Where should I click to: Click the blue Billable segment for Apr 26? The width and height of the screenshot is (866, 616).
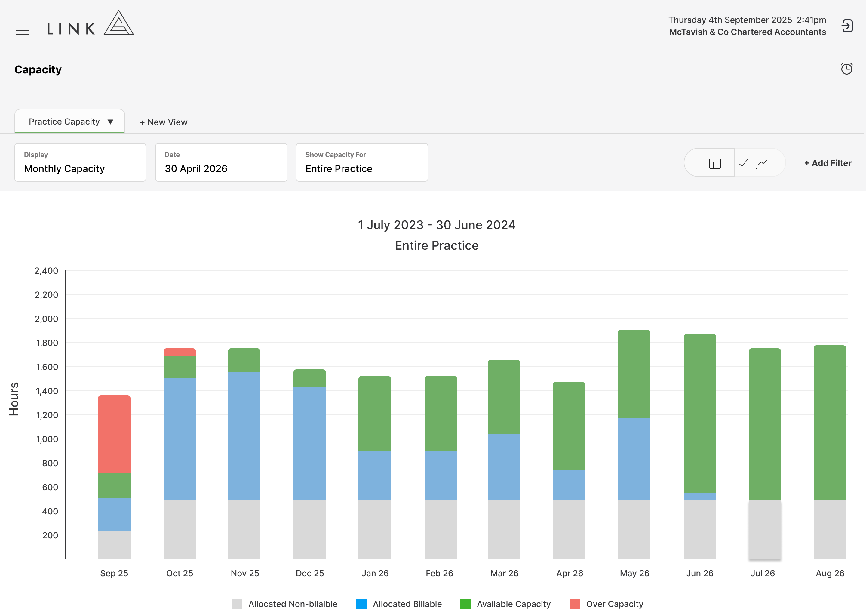[x=569, y=485]
